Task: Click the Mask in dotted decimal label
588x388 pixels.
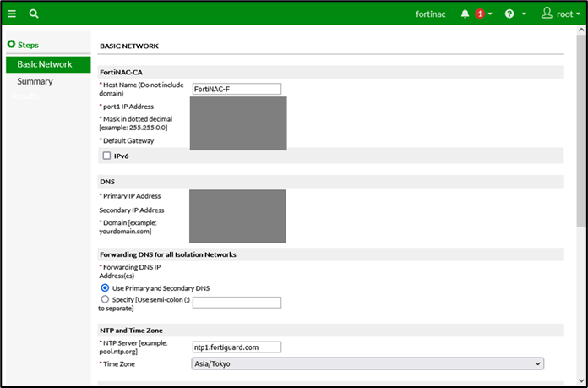Action: 136,123
